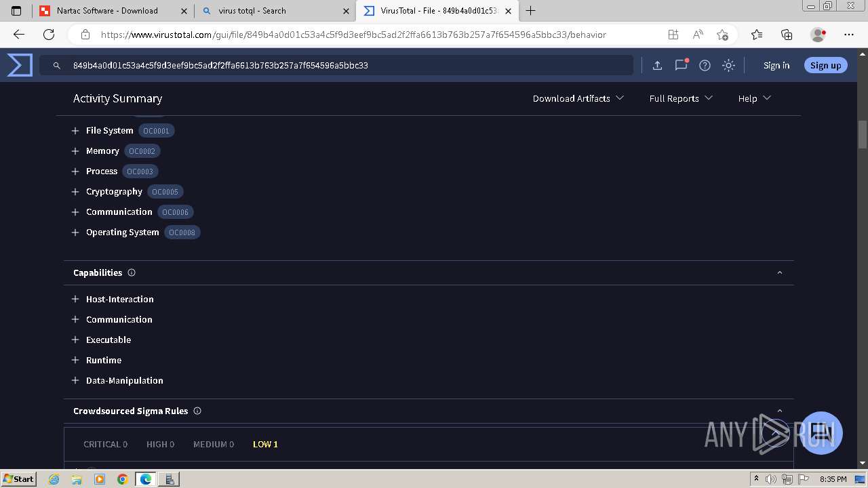
Task: Click the OC0001 tag badge
Action: coord(156,131)
